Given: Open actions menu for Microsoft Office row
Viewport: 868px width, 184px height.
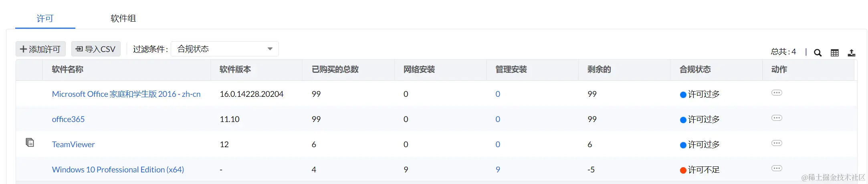Looking at the screenshot, I should pyautogui.click(x=777, y=93).
